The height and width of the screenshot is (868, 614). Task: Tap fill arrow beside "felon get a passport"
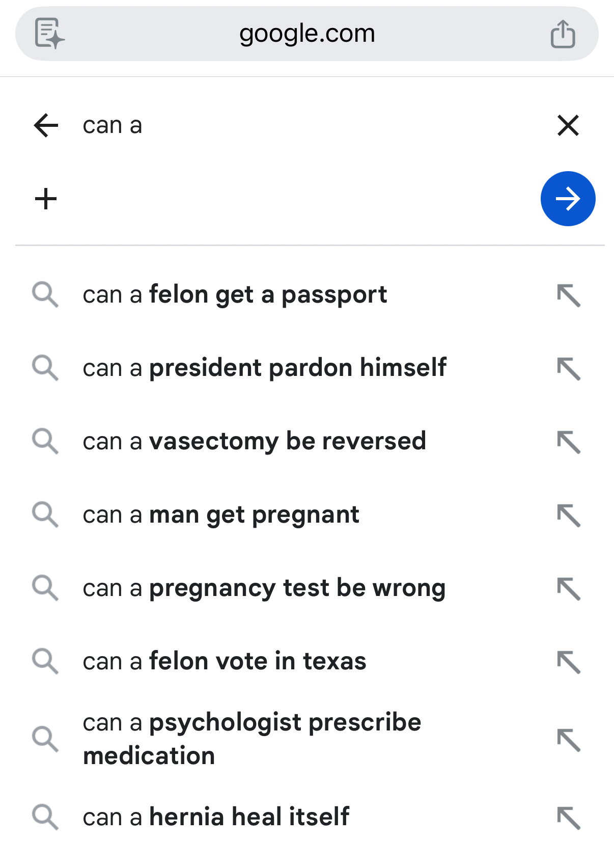coord(569,295)
